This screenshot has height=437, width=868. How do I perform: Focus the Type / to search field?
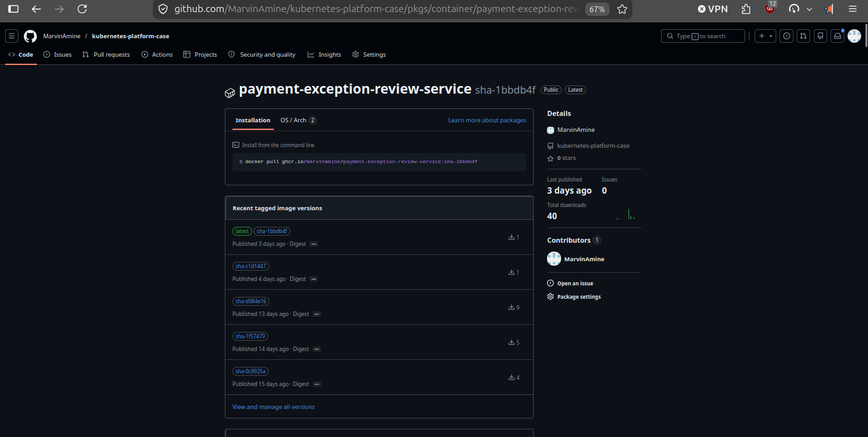(x=703, y=36)
